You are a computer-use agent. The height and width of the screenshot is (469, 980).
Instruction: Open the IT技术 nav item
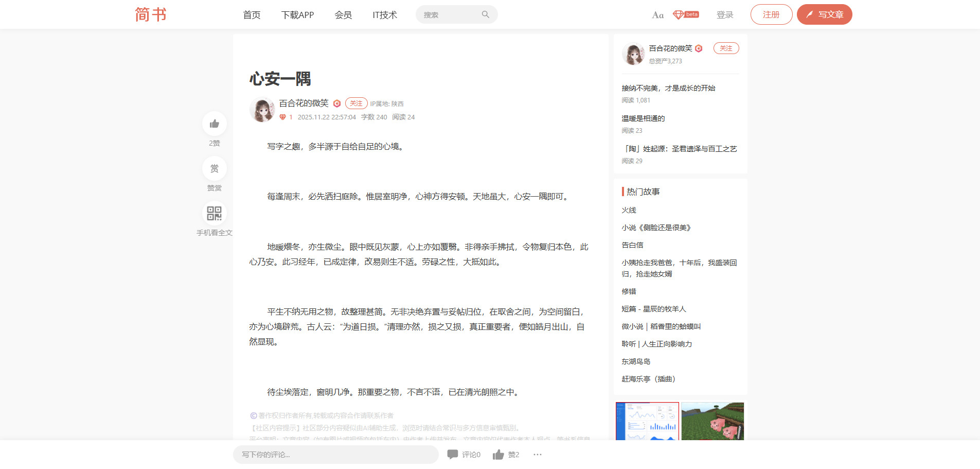pos(385,15)
